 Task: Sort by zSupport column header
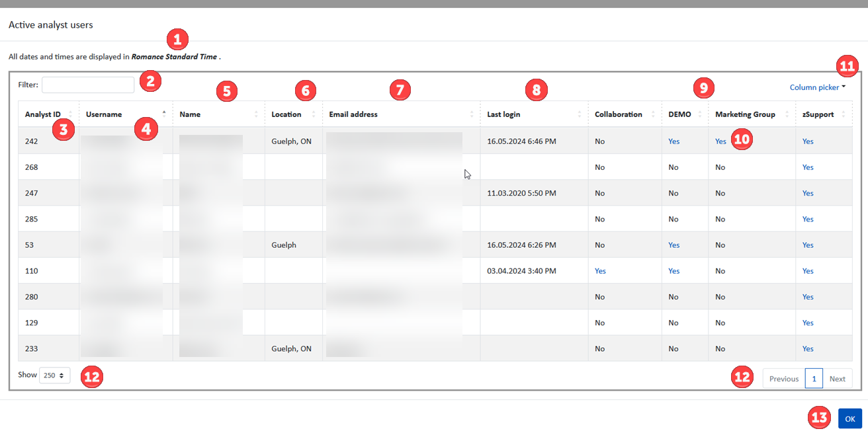coord(824,114)
